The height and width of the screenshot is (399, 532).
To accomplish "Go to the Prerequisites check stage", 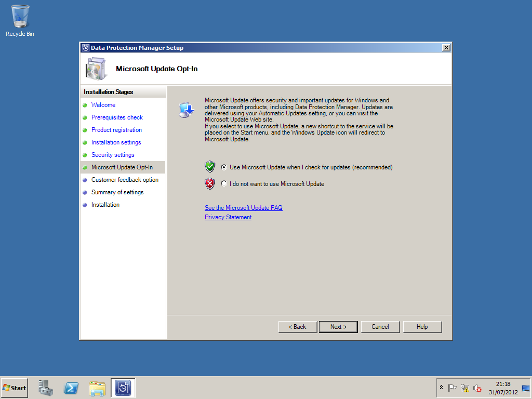I will click(117, 117).
